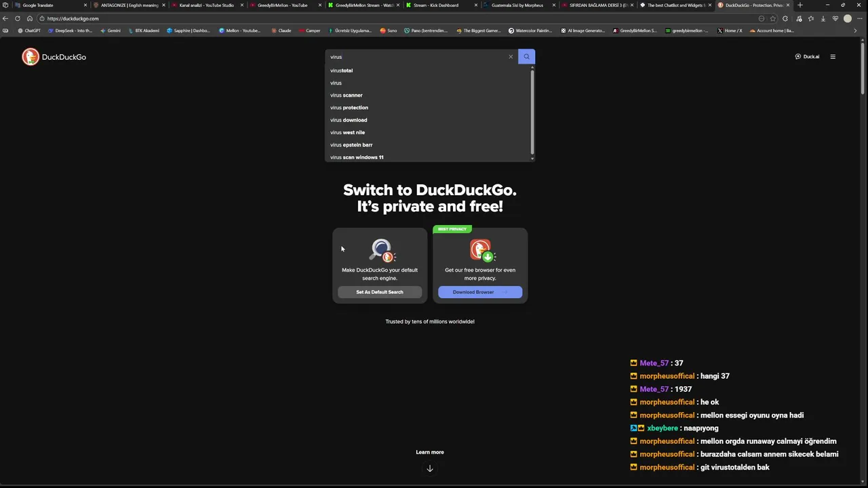Open the Home / X bookmark

click(x=730, y=30)
